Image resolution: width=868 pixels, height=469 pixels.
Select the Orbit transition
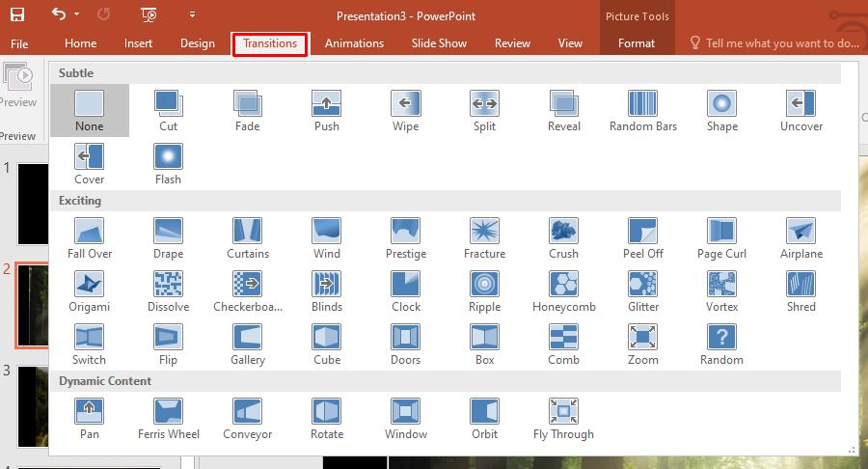pyautogui.click(x=484, y=419)
